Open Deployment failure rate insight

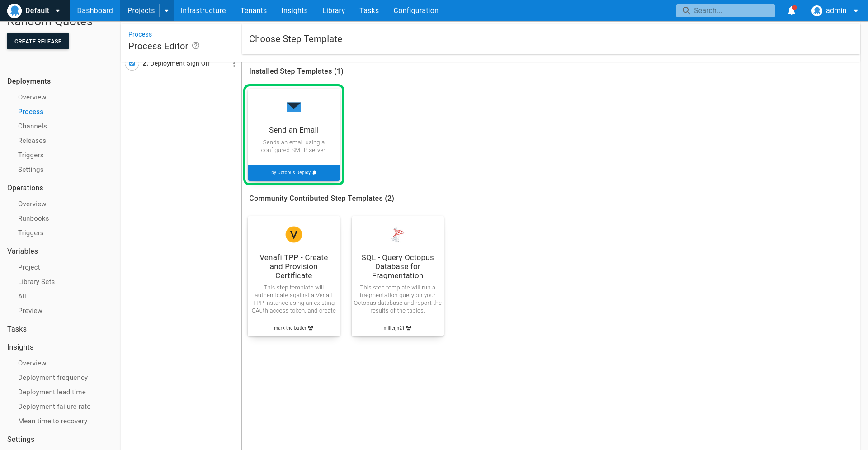coord(54,407)
